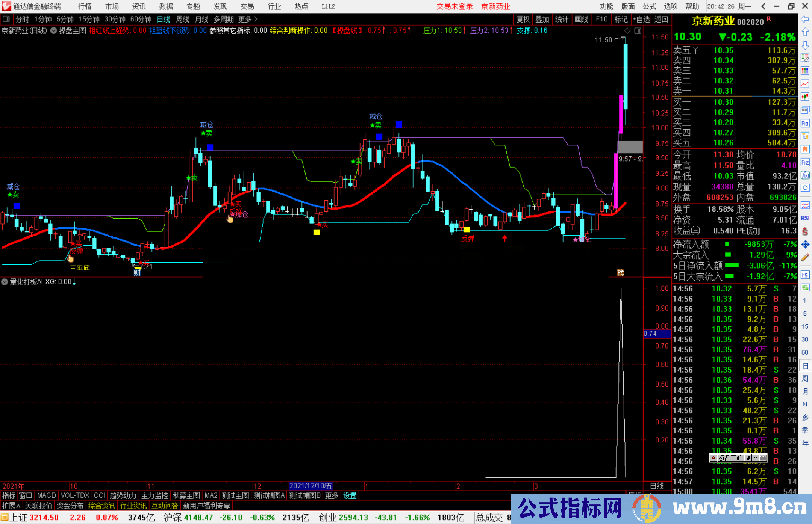Toggle the panel layout box beside 分时
Viewport: 812px width, 524px height.
click(6, 19)
